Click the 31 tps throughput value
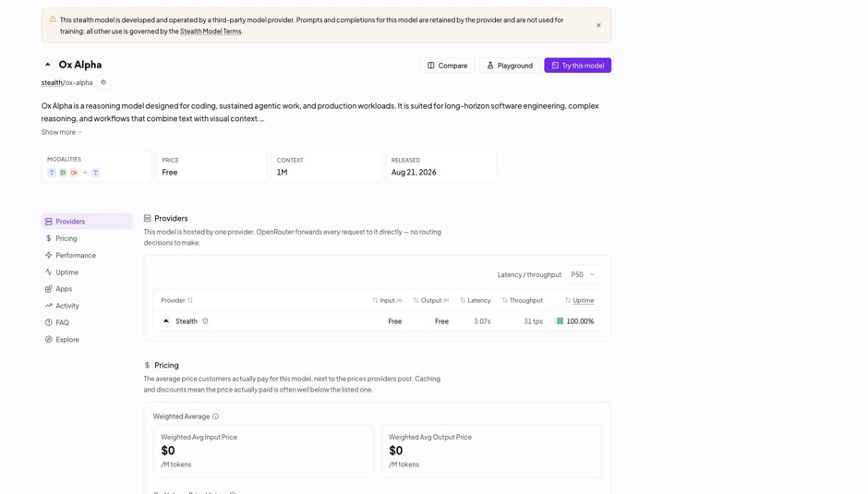Image resolution: width=868 pixels, height=494 pixels. [x=533, y=321]
